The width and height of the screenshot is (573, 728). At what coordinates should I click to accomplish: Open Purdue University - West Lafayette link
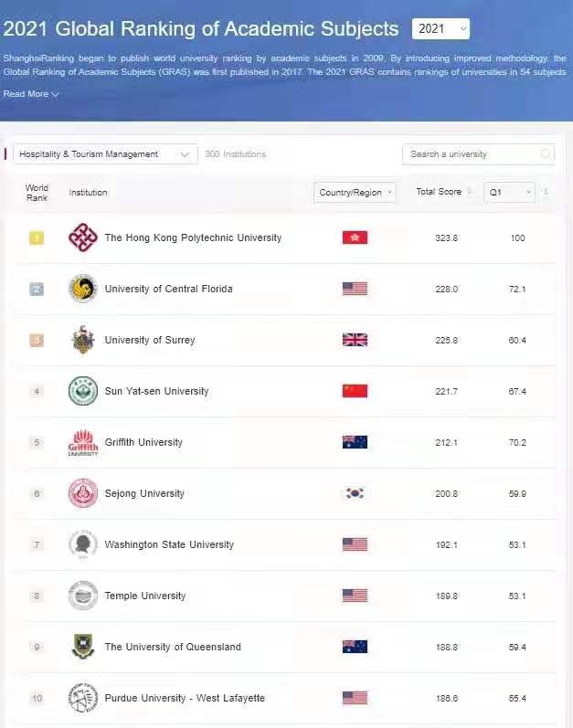tap(185, 698)
